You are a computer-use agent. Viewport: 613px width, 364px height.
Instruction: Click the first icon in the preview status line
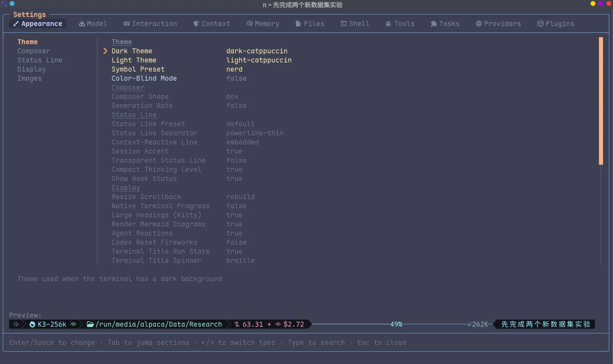click(x=16, y=324)
